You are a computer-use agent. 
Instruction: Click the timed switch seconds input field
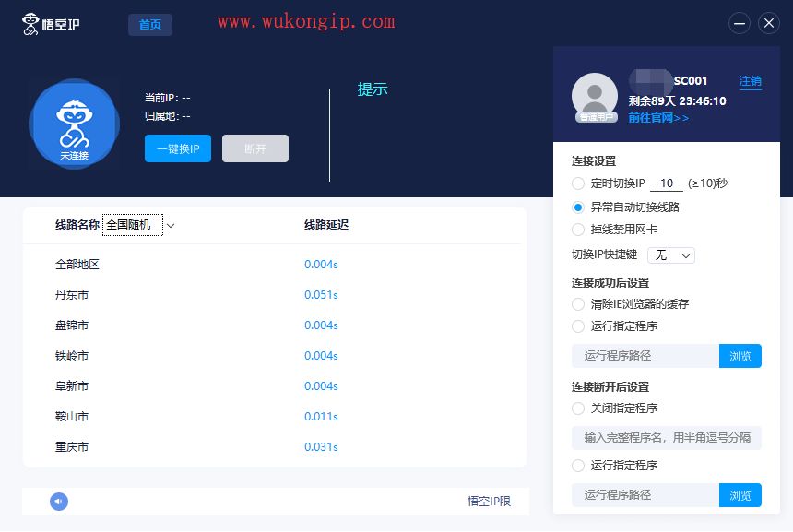(x=667, y=183)
